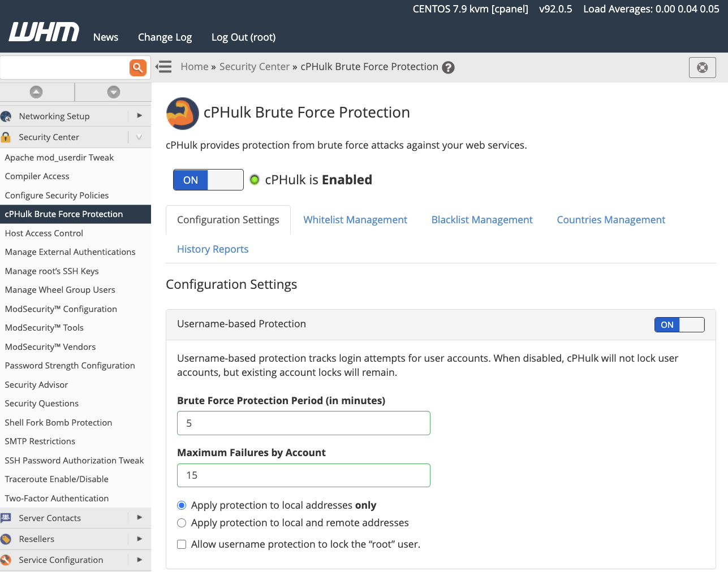This screenshot has height=572, width=728.
Task: Disable Username-based Protection toggle
Action: pos(679,324)
